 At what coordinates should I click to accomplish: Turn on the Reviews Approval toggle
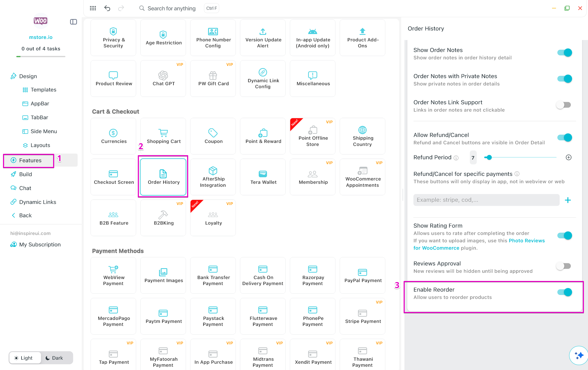(x=563, y=266)
